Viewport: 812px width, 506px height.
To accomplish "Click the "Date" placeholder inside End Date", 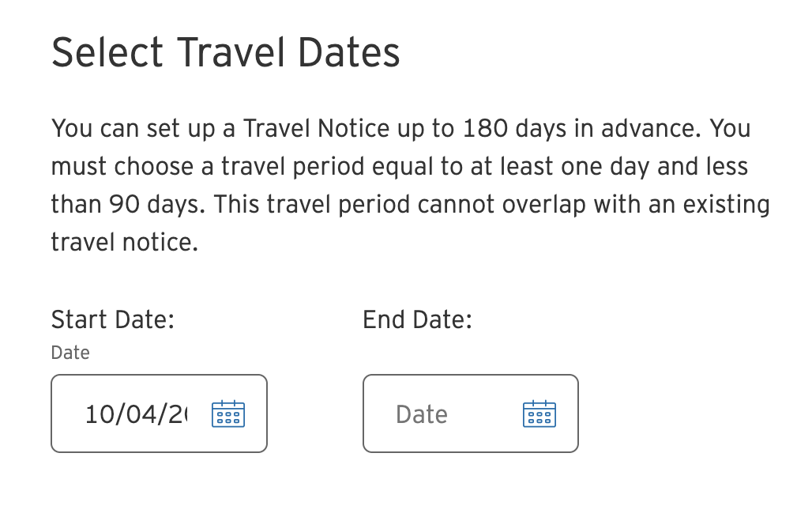I will point(422,414).
